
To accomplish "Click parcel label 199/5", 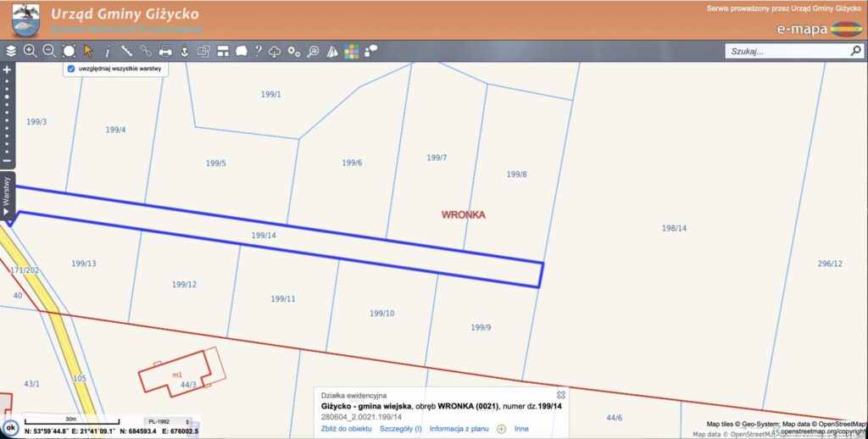I will coord(216,164).
